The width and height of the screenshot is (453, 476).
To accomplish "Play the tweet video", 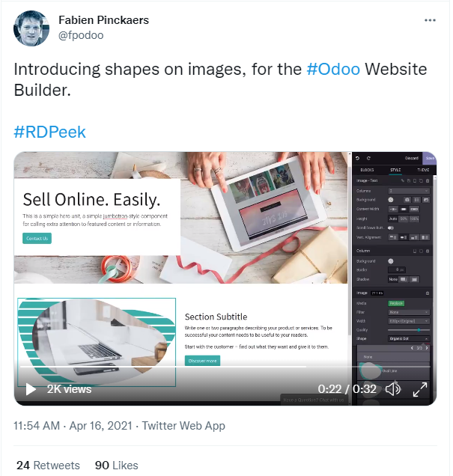I will [x=31, y=389].
